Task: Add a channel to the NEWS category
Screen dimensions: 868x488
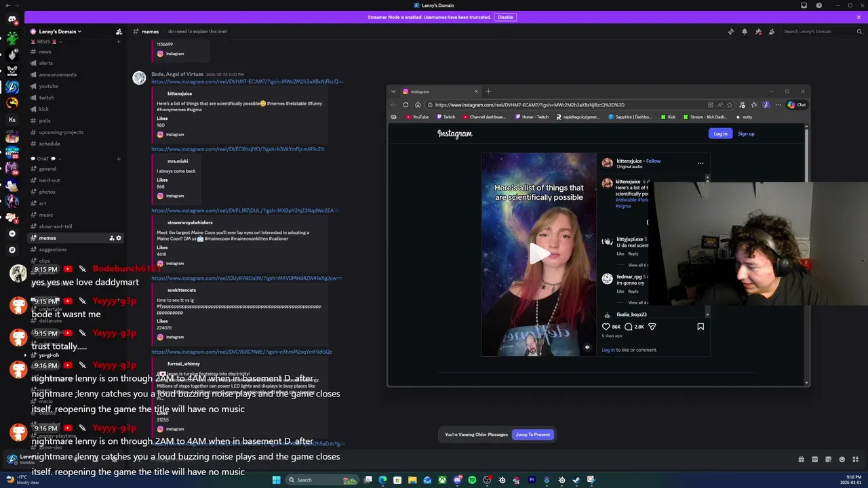Action: tap(119, 41)
